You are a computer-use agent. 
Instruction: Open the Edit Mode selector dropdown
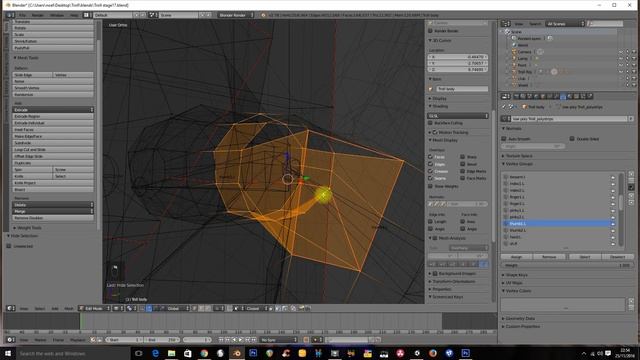pos(94,308)
